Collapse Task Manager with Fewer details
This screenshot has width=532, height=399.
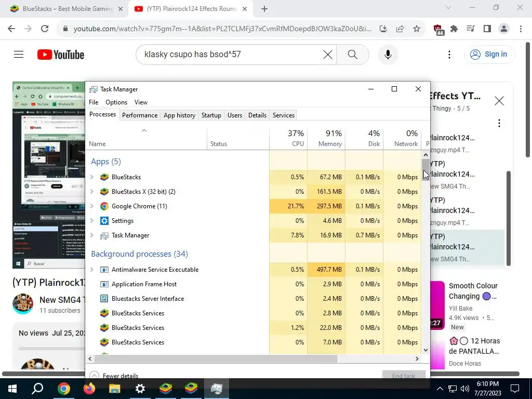tap(114, 375)
